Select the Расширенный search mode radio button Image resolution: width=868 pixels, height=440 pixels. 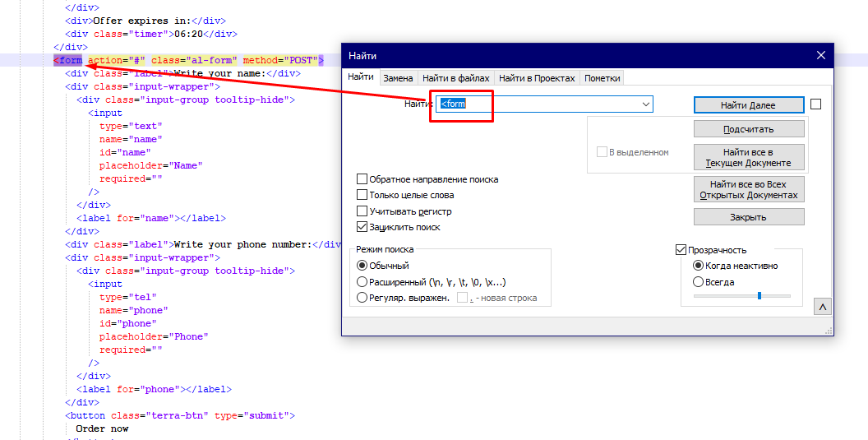362,282
